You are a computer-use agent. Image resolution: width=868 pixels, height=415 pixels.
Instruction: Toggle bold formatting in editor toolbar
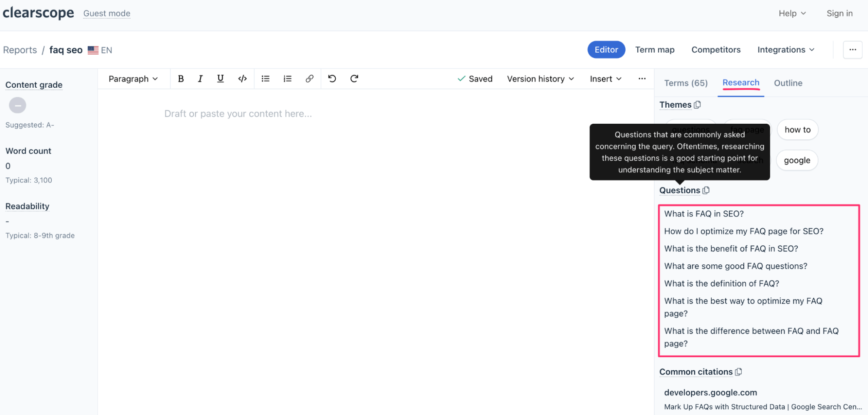coord(181,79)
